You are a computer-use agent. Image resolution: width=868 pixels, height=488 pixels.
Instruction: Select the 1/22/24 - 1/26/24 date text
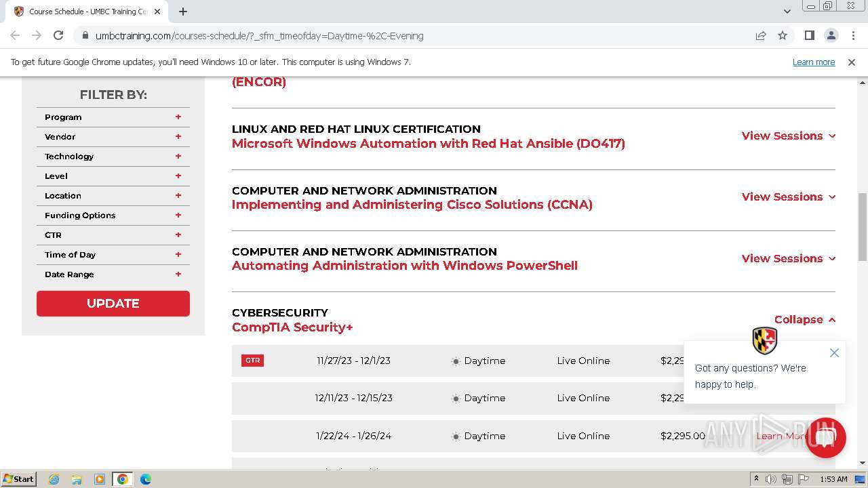point(354,436)
